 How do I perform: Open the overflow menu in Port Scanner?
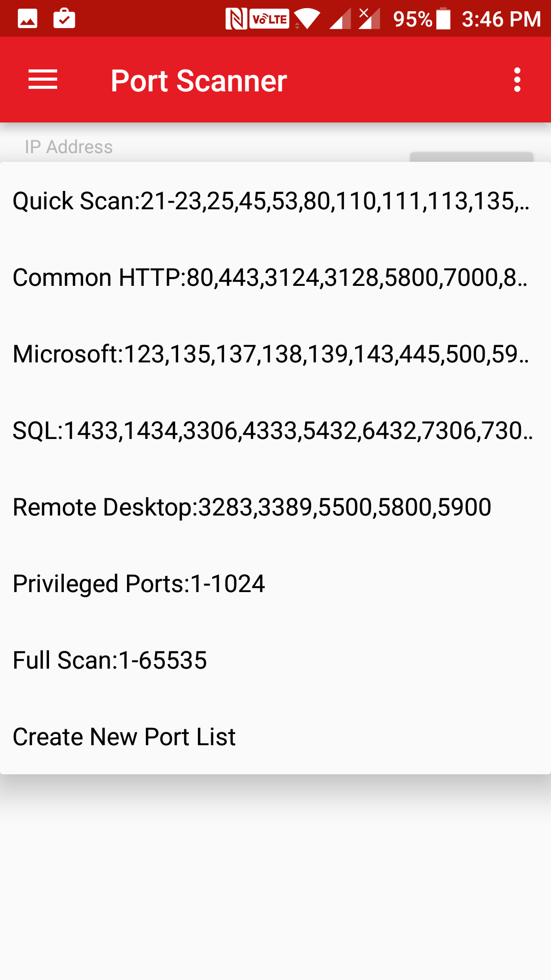[516, 80]
